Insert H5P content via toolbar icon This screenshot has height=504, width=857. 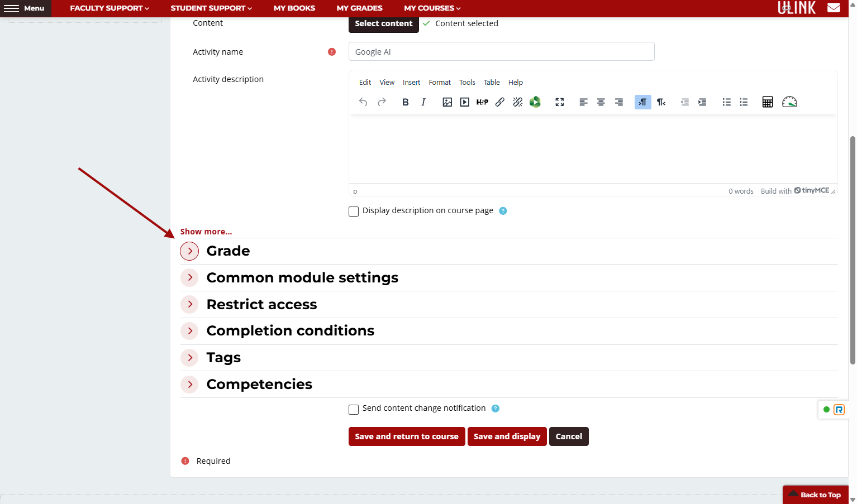tap(483, 102)
